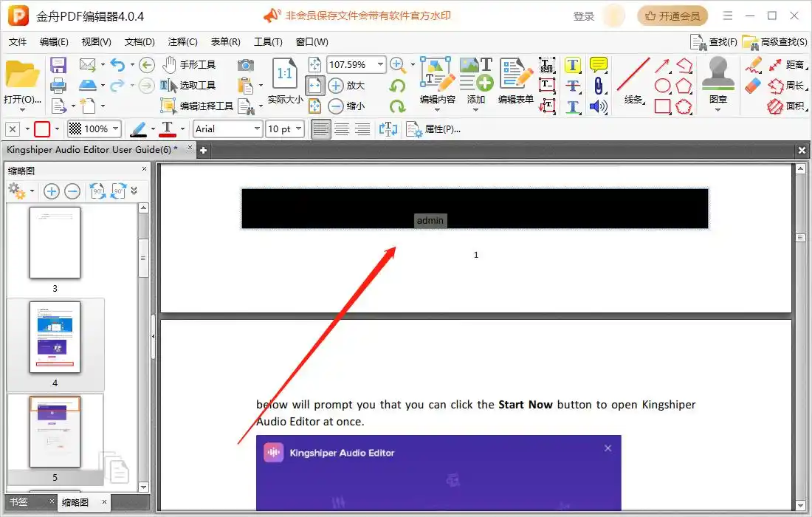Toggle center text alignment
The image size is (812, 517).
(342, 129)
